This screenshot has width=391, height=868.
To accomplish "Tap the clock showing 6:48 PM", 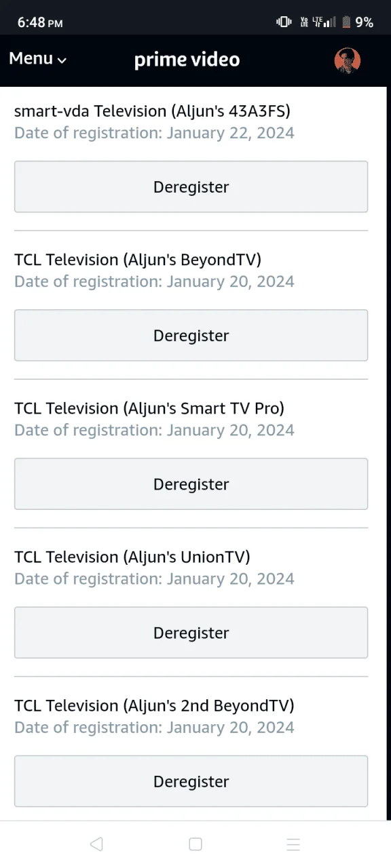I will pos(40,22).
